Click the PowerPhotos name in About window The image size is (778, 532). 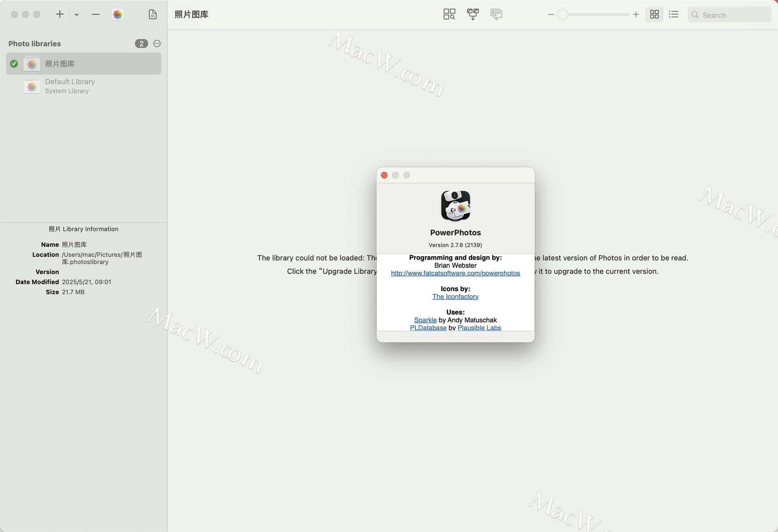(x=455, y=233)
